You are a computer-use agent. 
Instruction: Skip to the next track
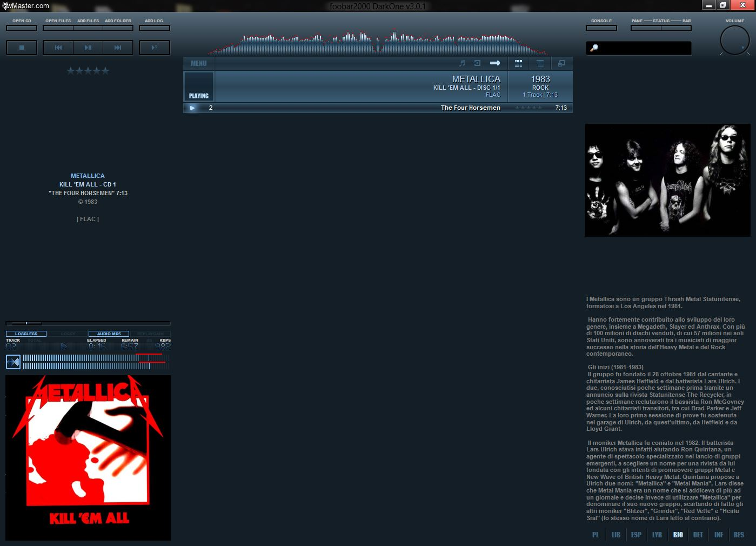coord(118,48)
